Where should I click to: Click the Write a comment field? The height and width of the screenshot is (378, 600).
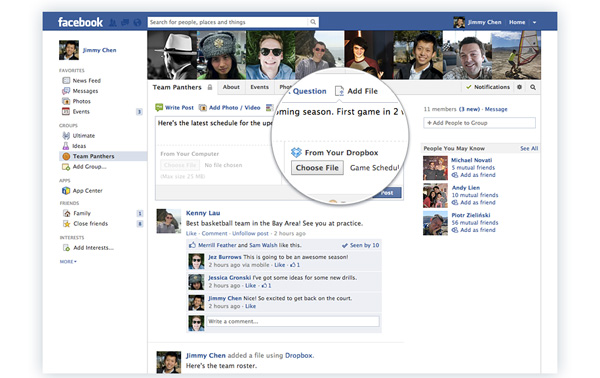(x=293, y=321)
